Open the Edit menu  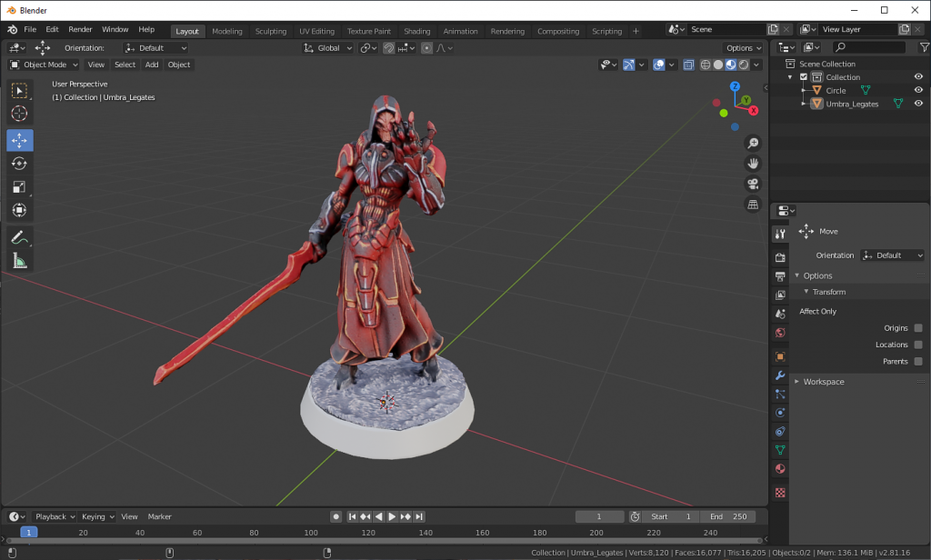[x=52, y=28]
